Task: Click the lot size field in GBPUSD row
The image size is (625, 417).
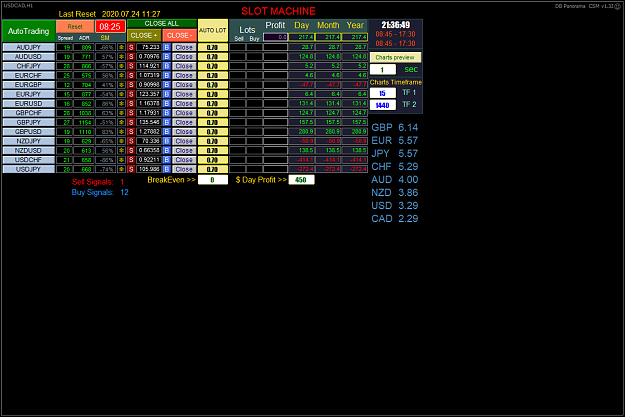Action: (213, 132)
